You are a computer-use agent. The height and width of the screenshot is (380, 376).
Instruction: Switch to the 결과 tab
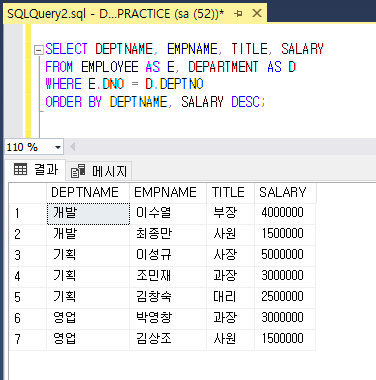coord(36,170)
